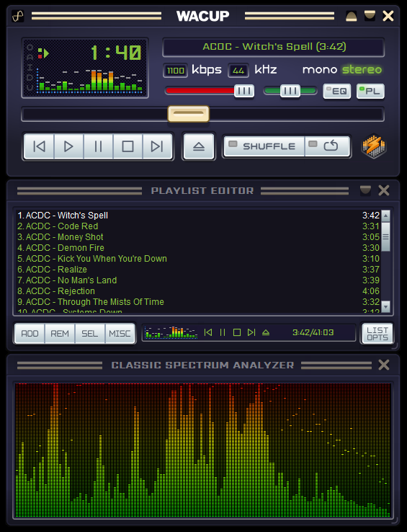Toggle windowshade mode on main window

370,16
